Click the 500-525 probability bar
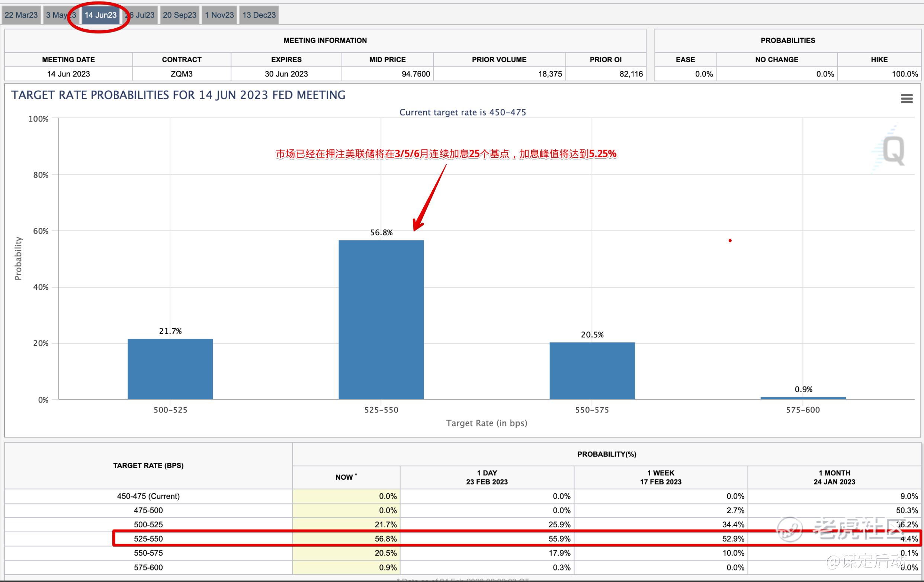Viewport: 924px width, 582px height. 170,369
